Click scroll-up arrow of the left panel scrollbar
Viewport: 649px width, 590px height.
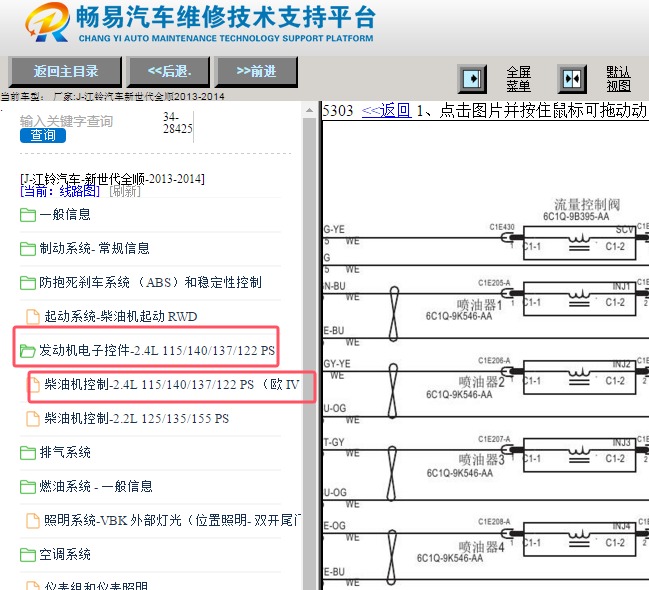click(309, 110)
